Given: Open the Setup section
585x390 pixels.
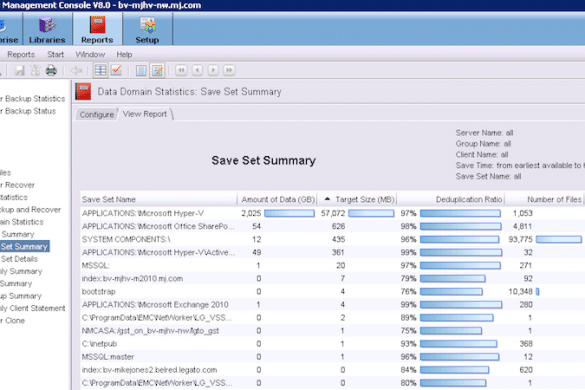Looking at the screenshot, I should click(147, 30).
